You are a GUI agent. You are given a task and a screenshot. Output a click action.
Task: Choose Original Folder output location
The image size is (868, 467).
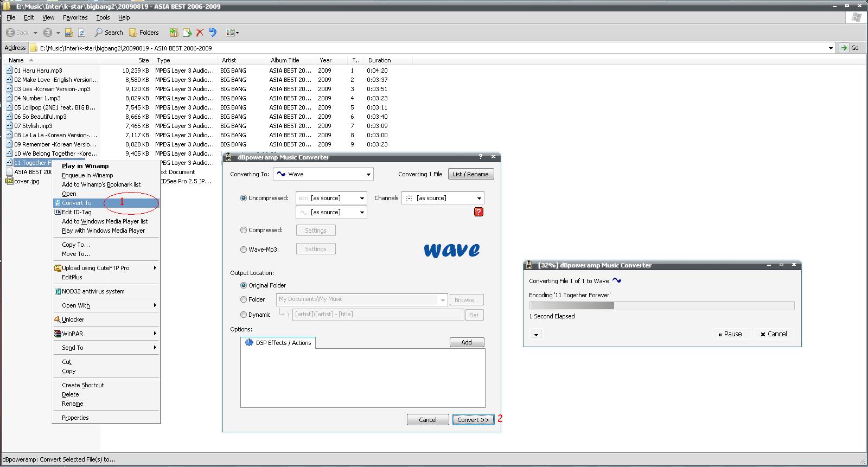point(244,285)
